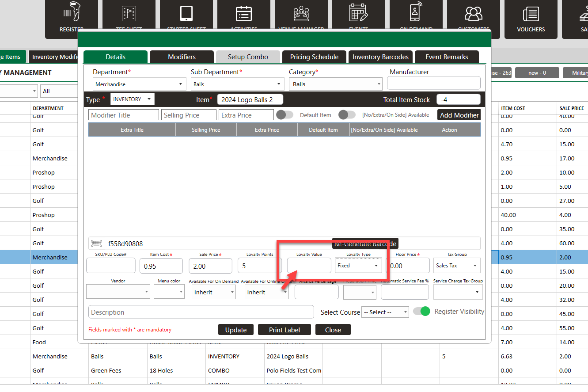
Task: Open the Menu color picker dropdown
Action: coord(169,292)
